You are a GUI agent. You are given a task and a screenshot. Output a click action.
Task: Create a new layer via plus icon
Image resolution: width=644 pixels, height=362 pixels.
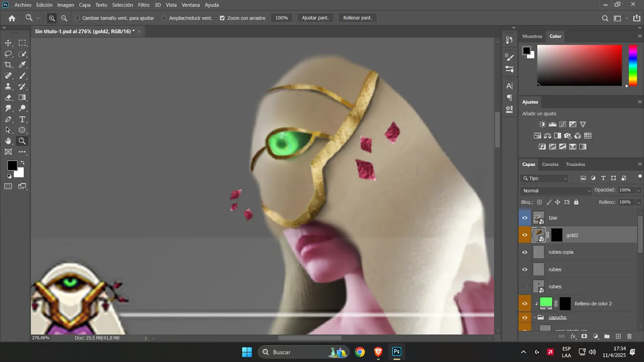click(618, 336)
